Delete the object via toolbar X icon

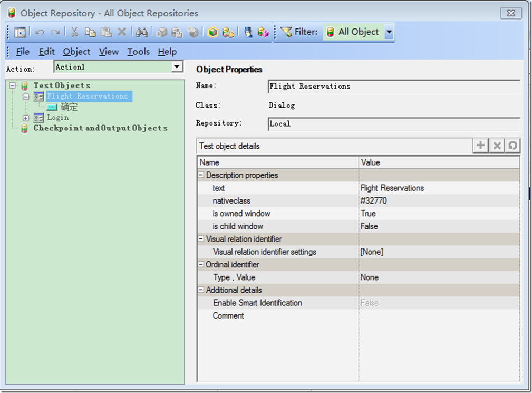click(x=122, y=32)
